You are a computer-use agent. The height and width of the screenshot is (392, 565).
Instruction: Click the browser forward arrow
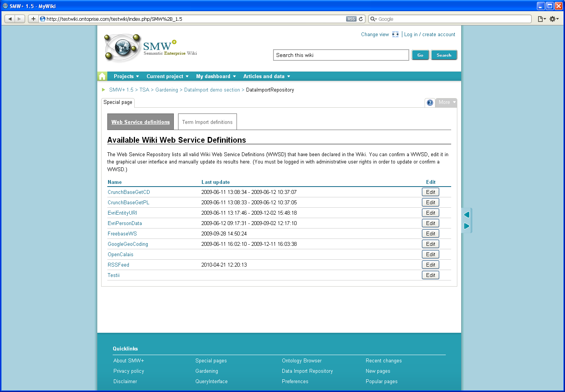pyautogui.click(x=20, y=19)
